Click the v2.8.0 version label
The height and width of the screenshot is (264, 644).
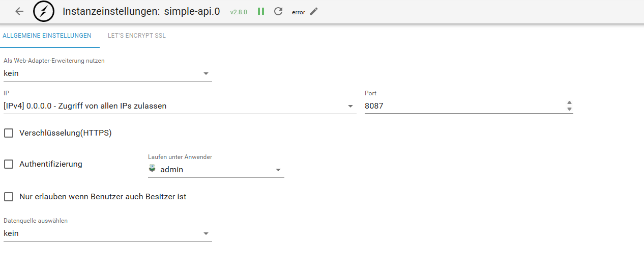(239, 12)
